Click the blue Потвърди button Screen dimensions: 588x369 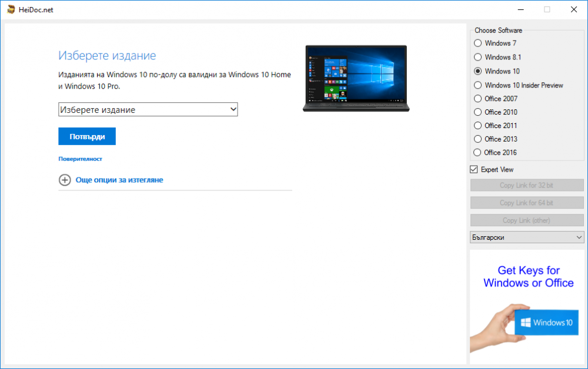pos(87,136)
